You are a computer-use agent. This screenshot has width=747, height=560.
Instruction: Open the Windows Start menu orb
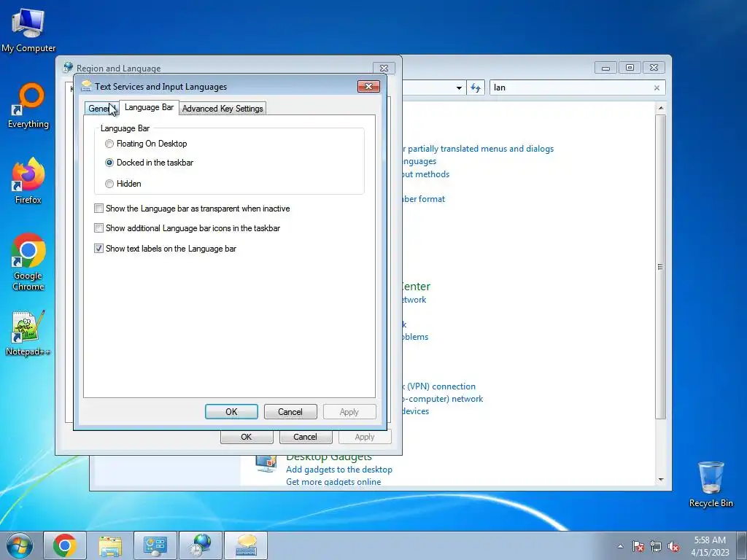20,545
